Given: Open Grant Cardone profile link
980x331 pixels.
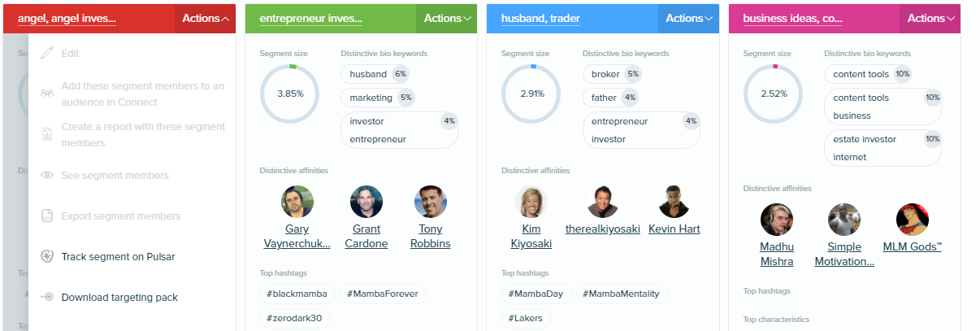Looking at the screenshot, I should (366, 237).
